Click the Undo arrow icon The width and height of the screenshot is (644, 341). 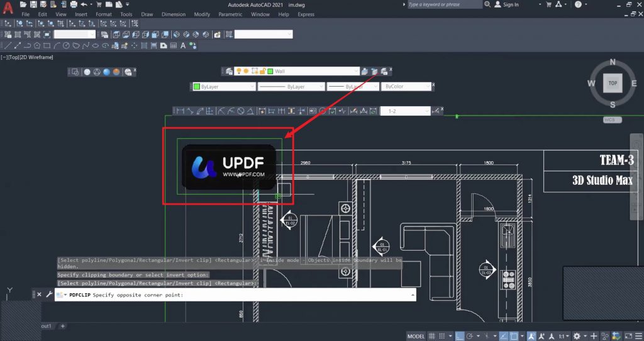coord(84,4)
